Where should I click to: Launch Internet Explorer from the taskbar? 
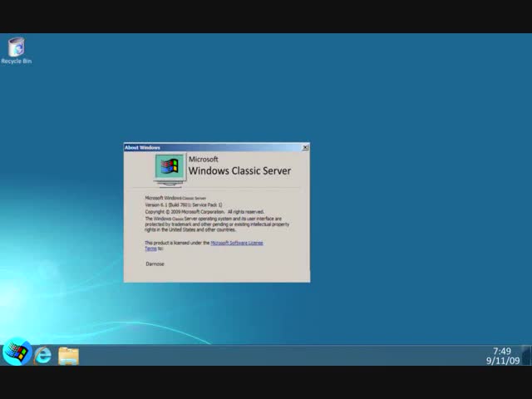click(42, 355)
